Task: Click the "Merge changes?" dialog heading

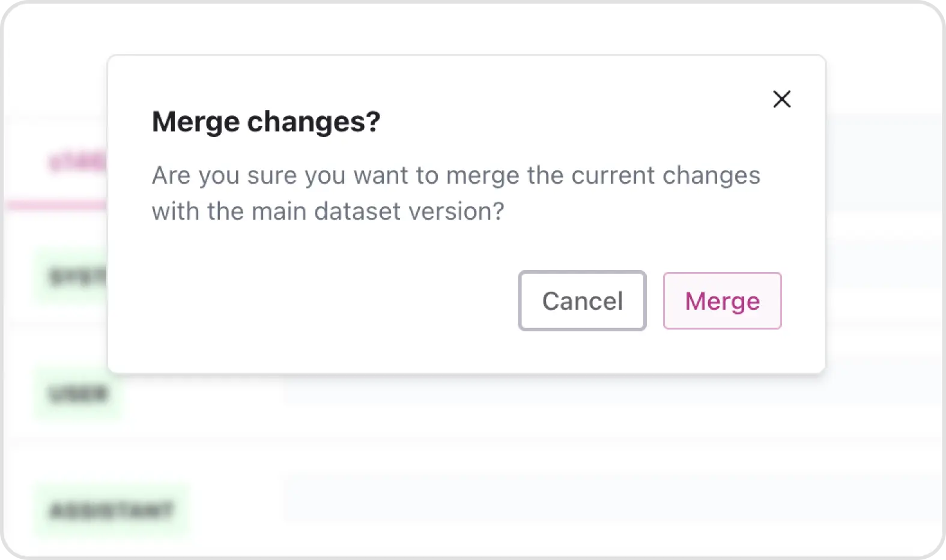Action: [x=266, y=122]
